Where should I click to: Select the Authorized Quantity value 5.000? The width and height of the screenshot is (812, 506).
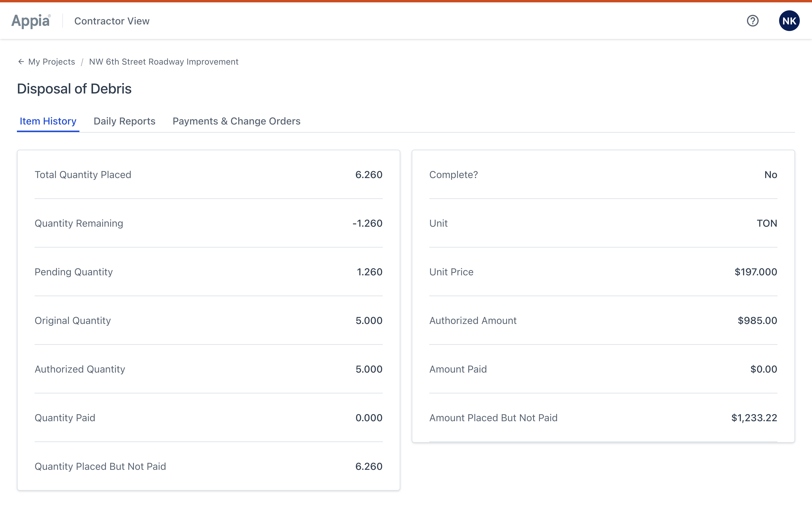pyautogui.click(x=369, y=369)
